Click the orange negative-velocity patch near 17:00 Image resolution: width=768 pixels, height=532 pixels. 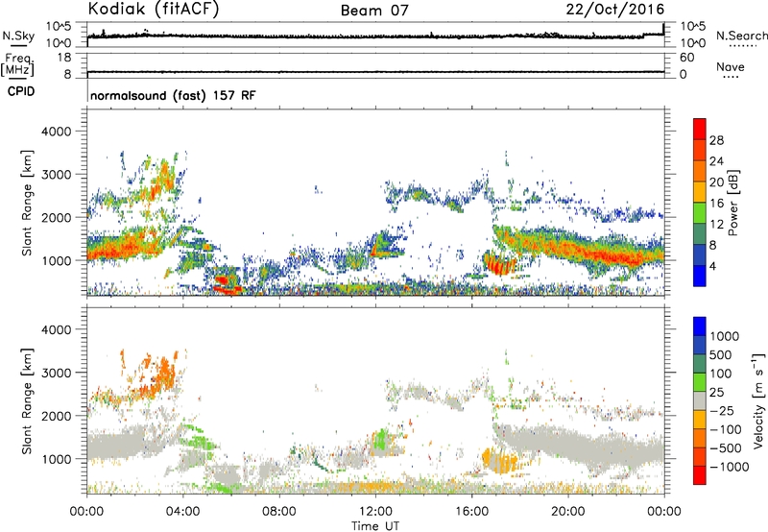point(498,460)
